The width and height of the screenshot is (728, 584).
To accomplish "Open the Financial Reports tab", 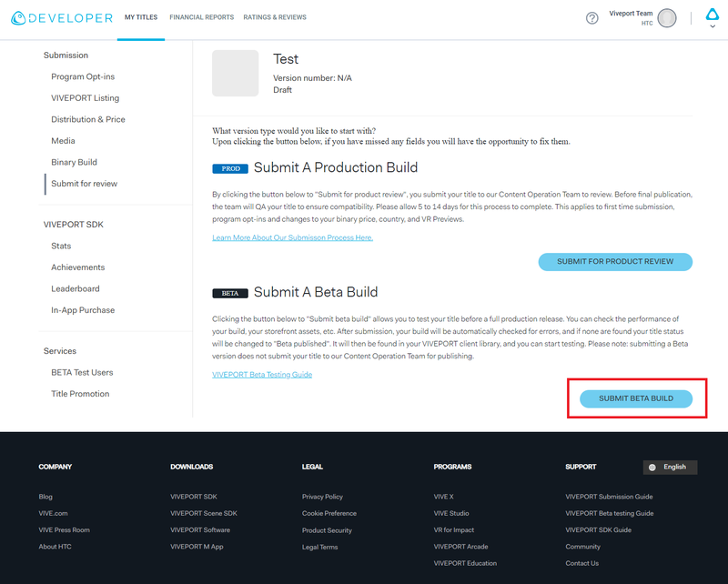I will 201,17.
